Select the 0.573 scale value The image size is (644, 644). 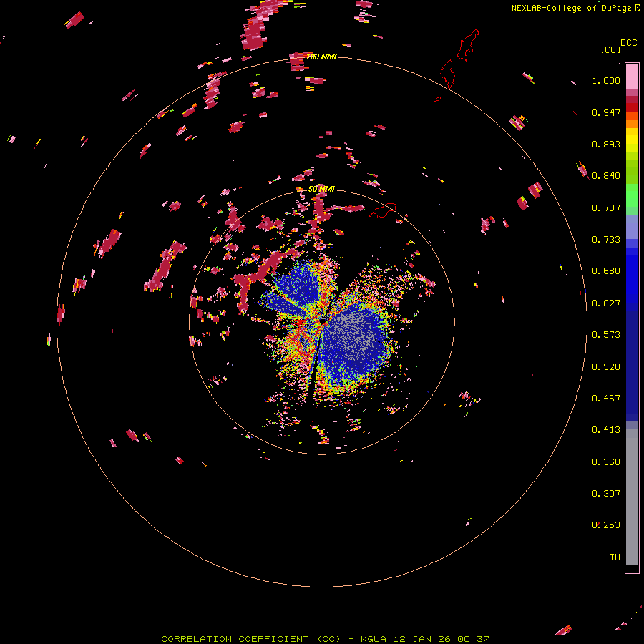tap(606, 335)
